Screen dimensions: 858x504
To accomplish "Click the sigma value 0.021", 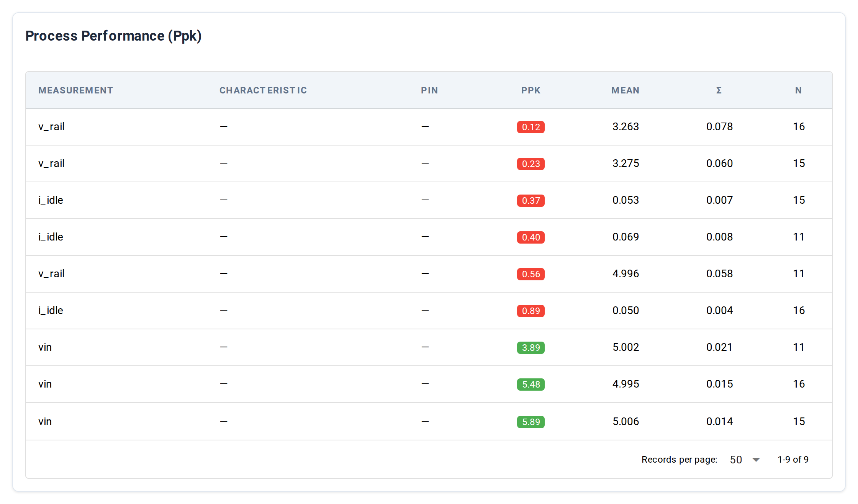I will [720, 347].
